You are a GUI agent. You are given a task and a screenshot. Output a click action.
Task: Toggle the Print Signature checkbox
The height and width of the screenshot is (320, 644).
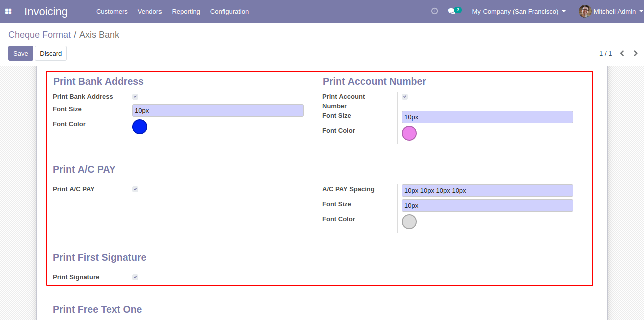135,277
